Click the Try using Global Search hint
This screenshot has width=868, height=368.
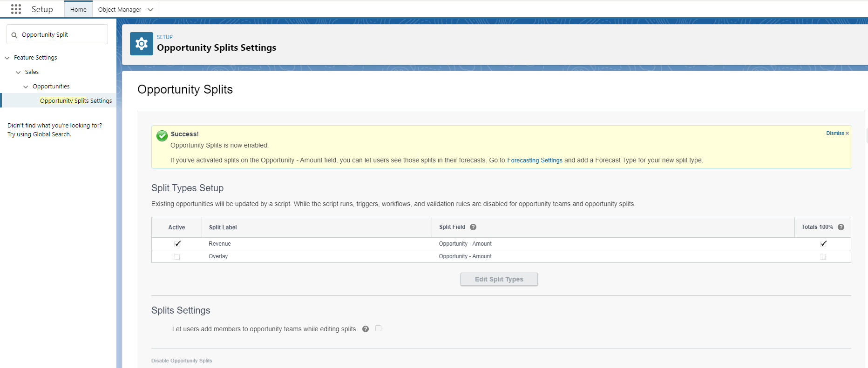[39, 134]
